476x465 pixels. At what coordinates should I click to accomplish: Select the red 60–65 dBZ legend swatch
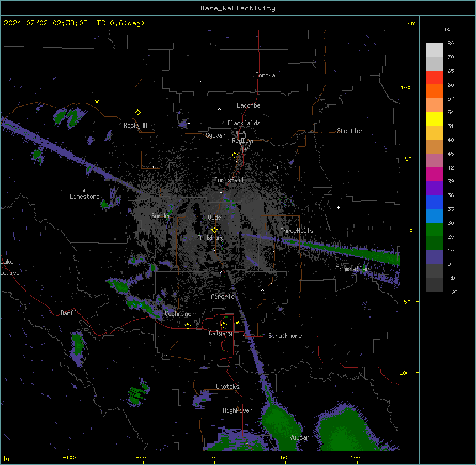point(434,78)
